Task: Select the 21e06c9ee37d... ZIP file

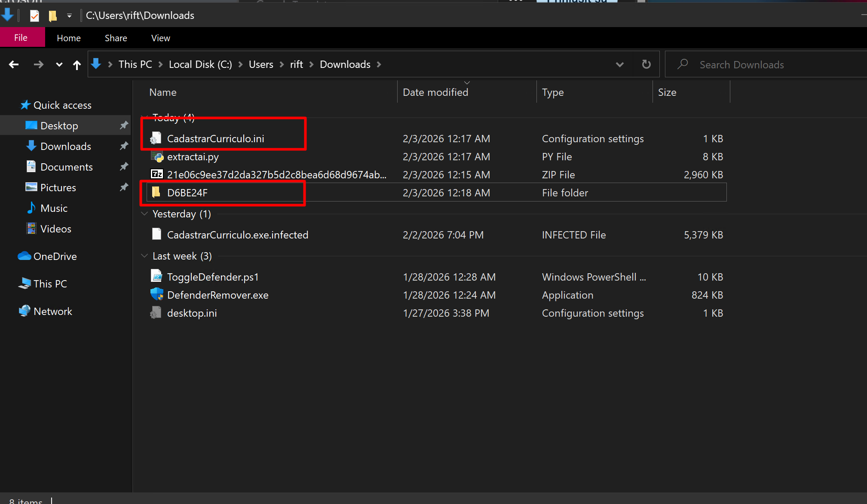Action: [436, 175]
